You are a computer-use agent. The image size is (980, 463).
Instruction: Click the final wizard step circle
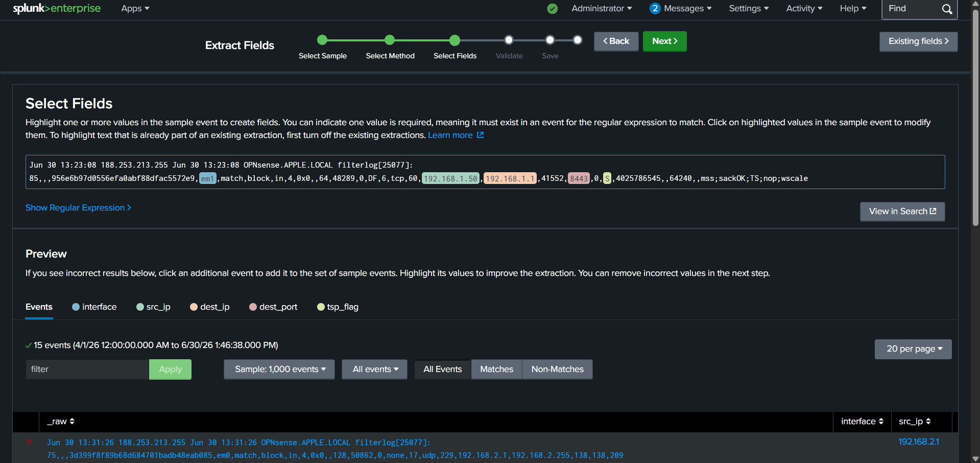(x=578, y=40)
